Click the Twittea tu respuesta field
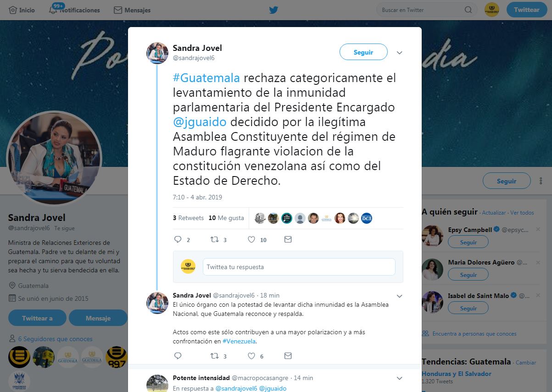Screen dimensions: 552x392 coord(299,267)
